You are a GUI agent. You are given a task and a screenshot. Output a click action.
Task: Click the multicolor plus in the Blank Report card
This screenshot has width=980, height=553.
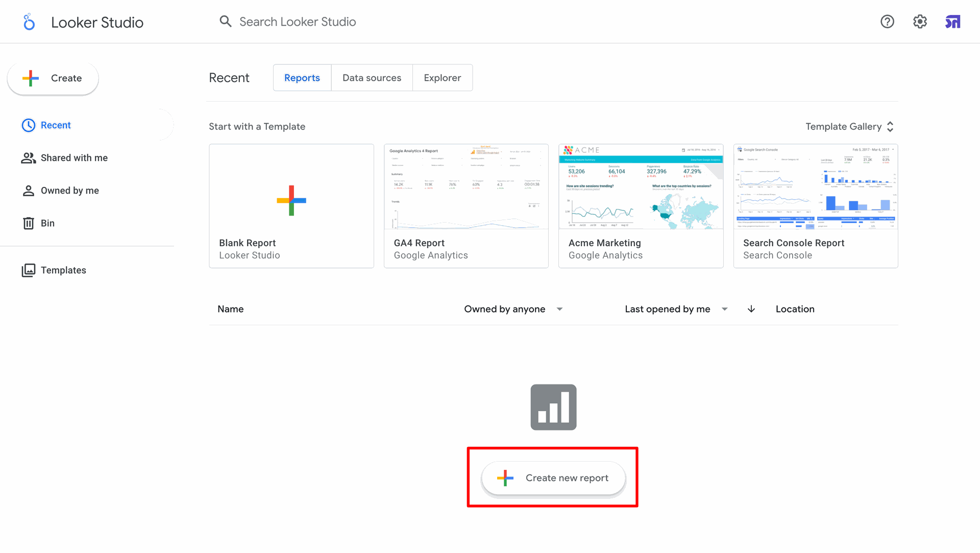[291, 201]
